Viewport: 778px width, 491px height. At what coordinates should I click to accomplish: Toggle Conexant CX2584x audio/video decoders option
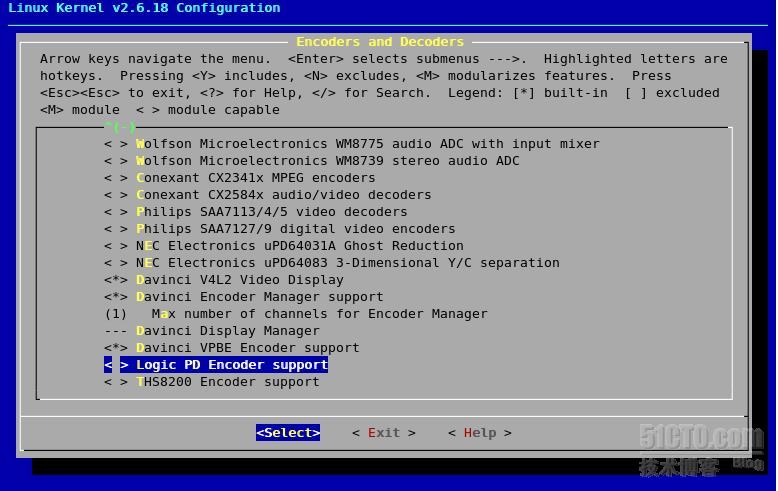click(x=116, y=194)
